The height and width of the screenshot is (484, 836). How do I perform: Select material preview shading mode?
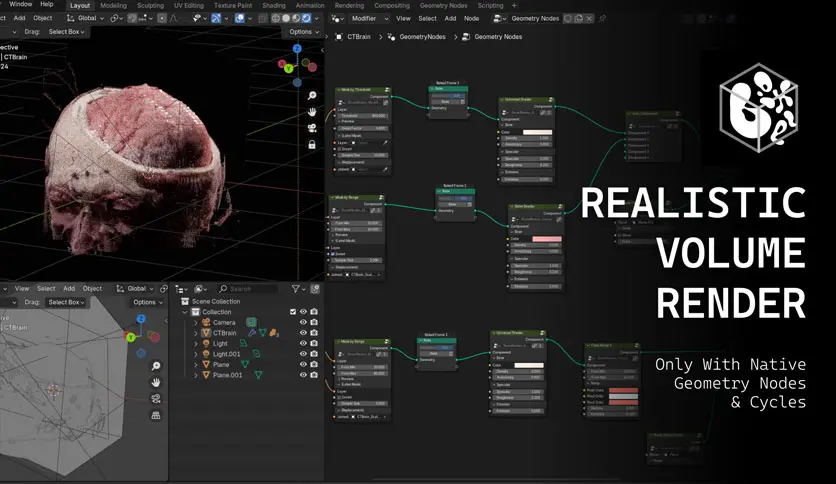[x=296, y=18]
